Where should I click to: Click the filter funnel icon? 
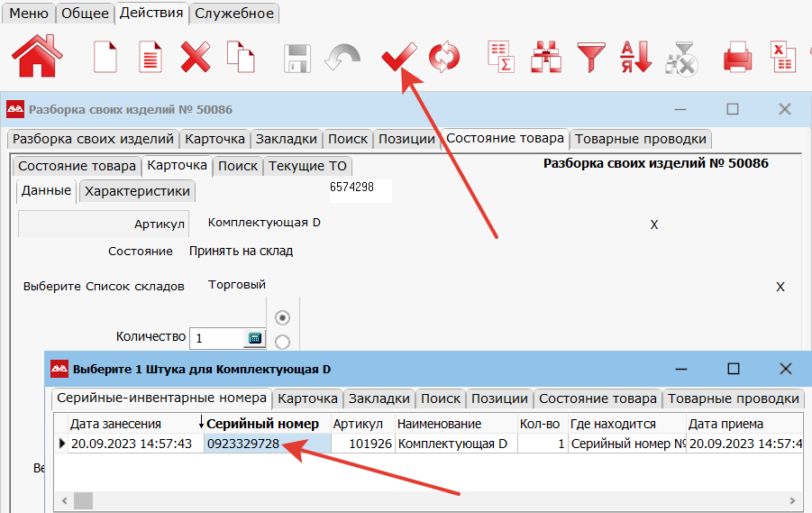591,57
